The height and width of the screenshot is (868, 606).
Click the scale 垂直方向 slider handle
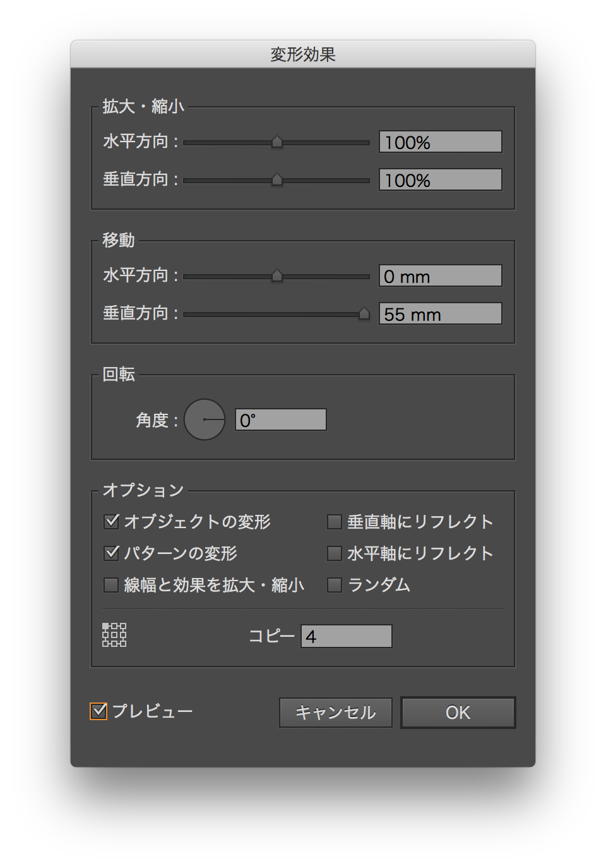click(x=277, y=180)
